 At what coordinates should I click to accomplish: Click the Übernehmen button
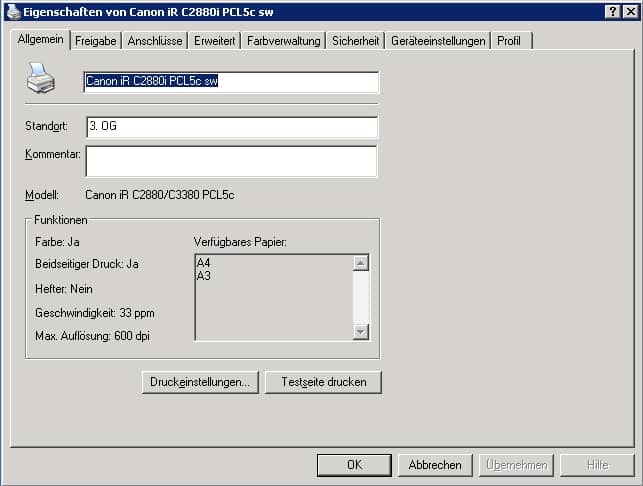pyautogui.click(x=516, y=465)
